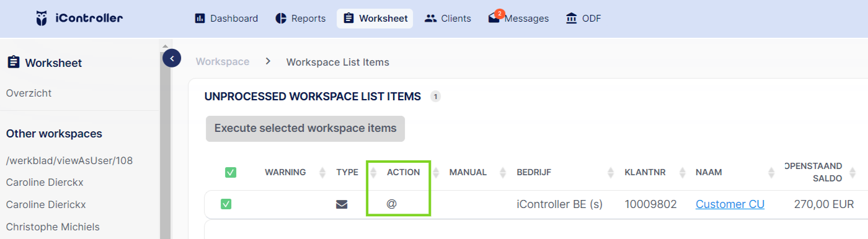Click the Other workspaces heading
Screen dimensions: 868x239
coord(54,134)
